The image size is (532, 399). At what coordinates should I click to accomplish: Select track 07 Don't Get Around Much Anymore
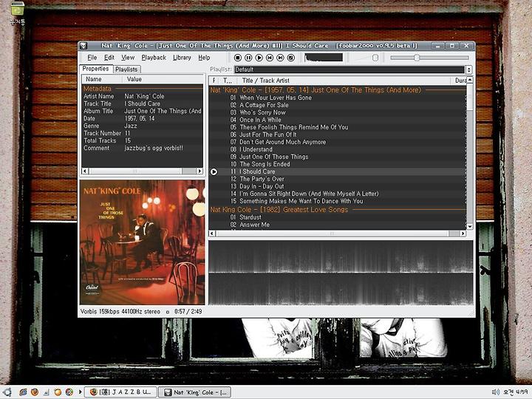point(338,142)
